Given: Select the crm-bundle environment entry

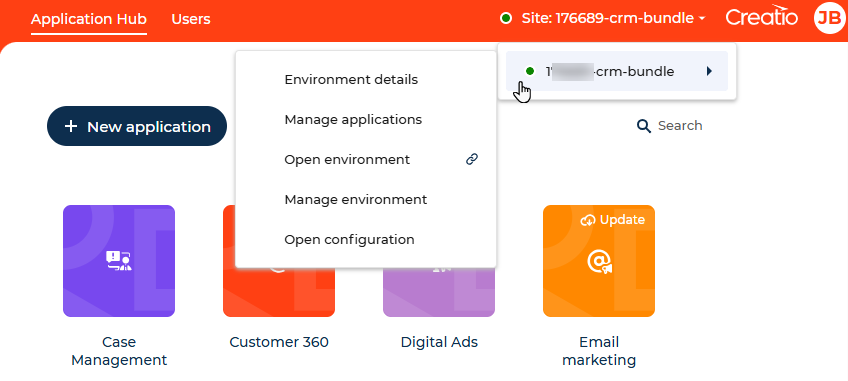Looking at the screenshot, I should click(617, 71).
